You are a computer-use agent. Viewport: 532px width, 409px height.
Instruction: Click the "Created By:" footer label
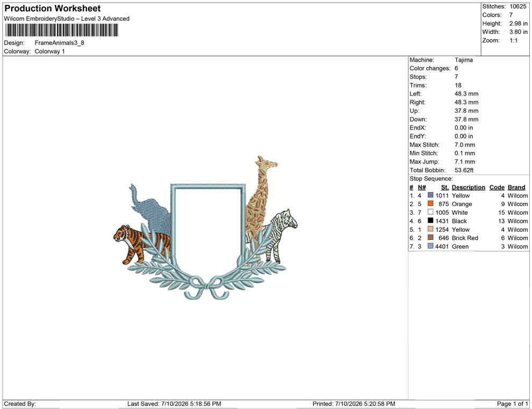coord(20,404)
